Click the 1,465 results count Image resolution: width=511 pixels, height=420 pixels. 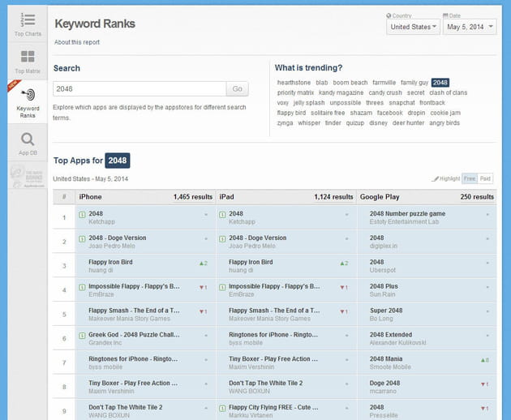[193, 197]
